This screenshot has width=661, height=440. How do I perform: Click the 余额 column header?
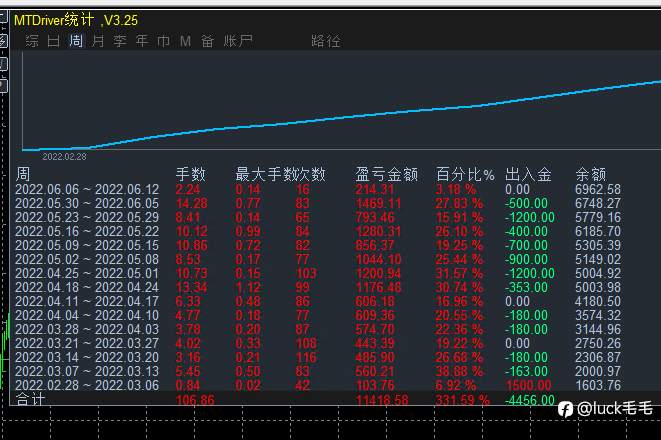590,174
